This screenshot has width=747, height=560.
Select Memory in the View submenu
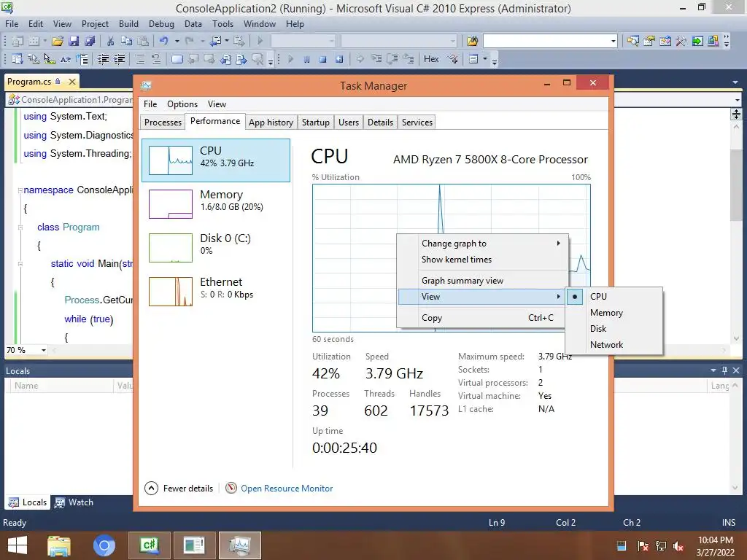[614, 312]
